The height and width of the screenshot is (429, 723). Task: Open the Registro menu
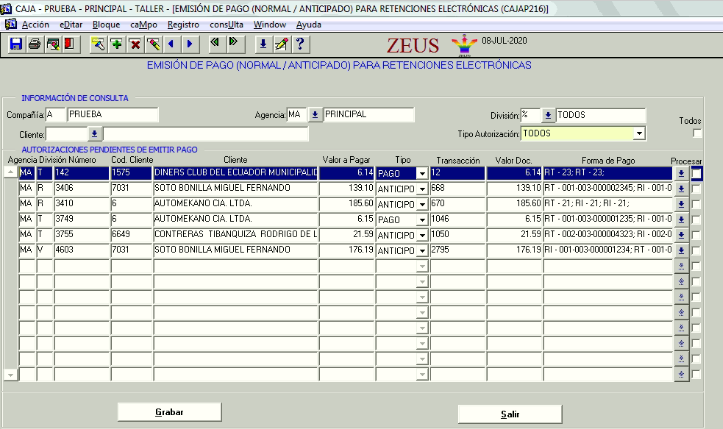point(183,23)
